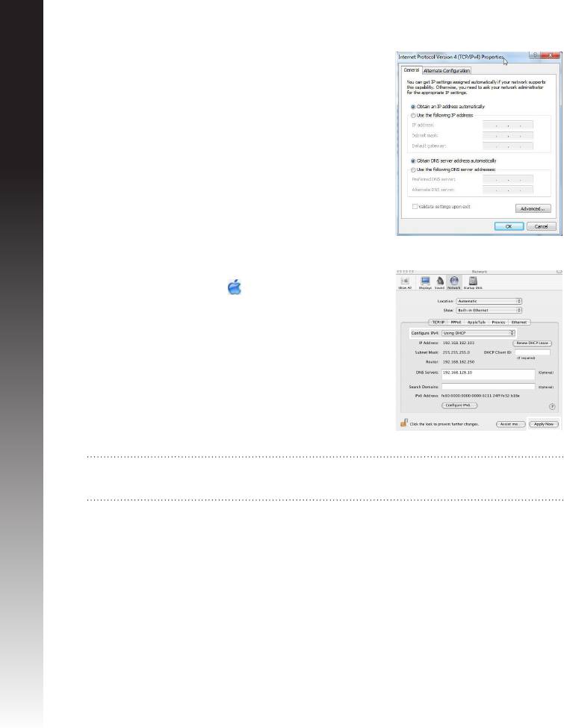Switch to the Alternate Configuration tab

449,71
